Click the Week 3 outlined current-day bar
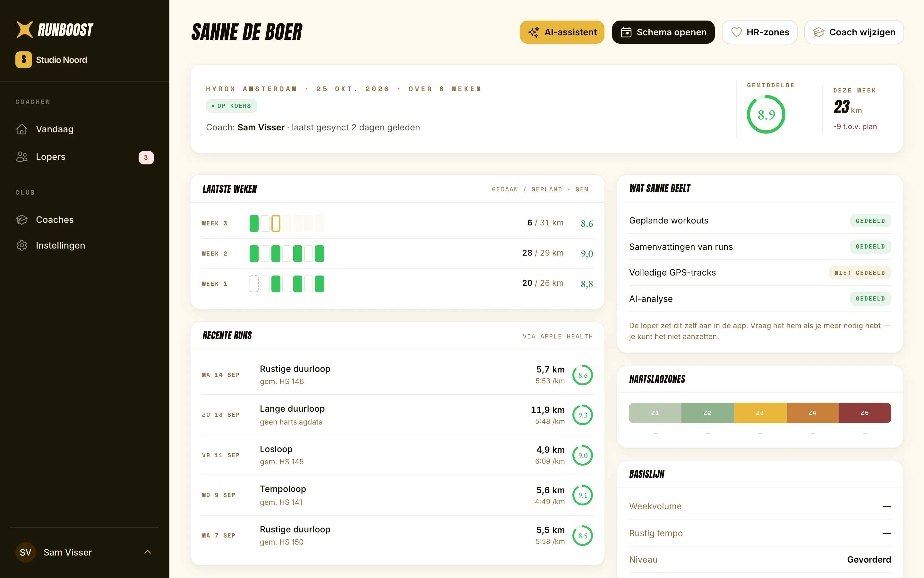924x578 pixels. [276, 223]
